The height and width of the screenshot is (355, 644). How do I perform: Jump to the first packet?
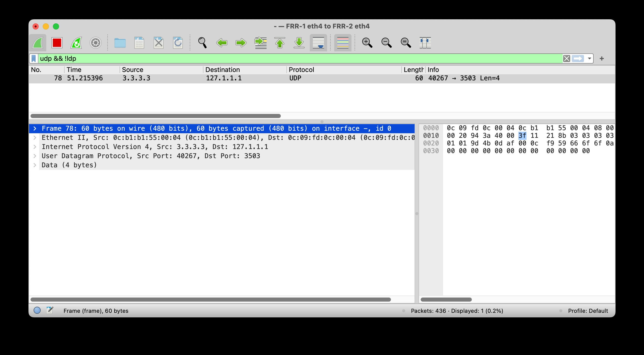(280, 43)
